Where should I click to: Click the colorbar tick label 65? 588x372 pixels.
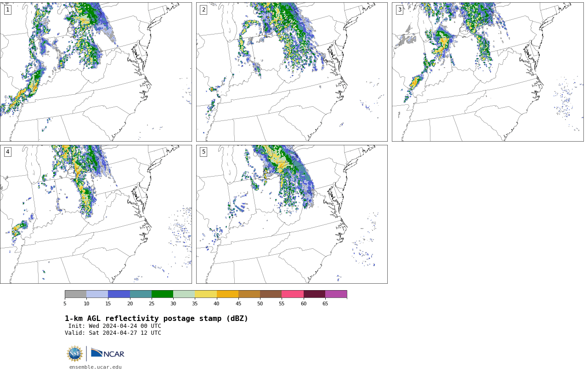click(325, 303)
